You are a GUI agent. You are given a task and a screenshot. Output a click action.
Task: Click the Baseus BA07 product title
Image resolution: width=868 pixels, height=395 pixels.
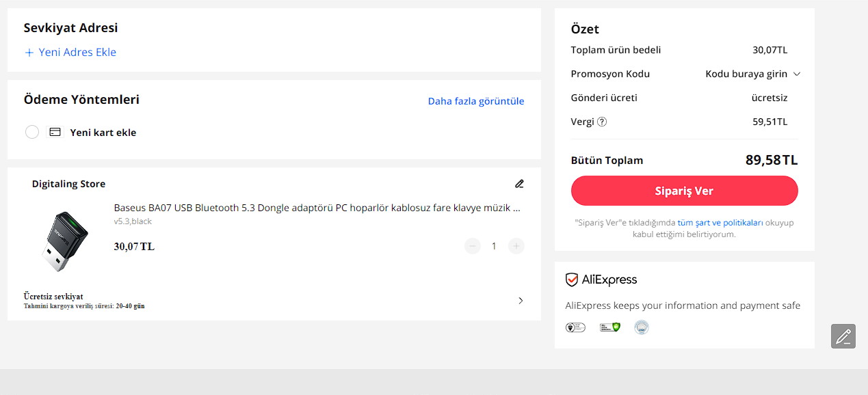[x=317, y=208]
